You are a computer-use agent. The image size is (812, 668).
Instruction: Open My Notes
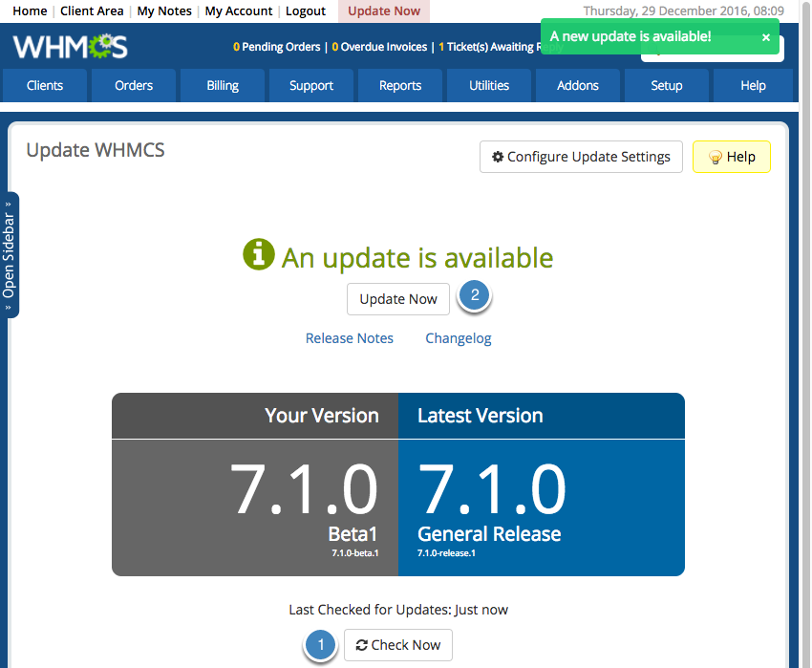click(164, 11)
